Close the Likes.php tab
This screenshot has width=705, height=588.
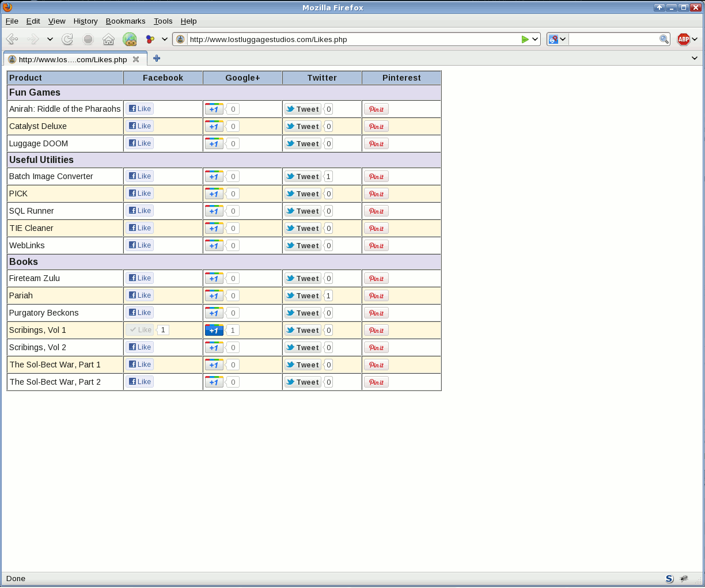click(x=136, y=59)
